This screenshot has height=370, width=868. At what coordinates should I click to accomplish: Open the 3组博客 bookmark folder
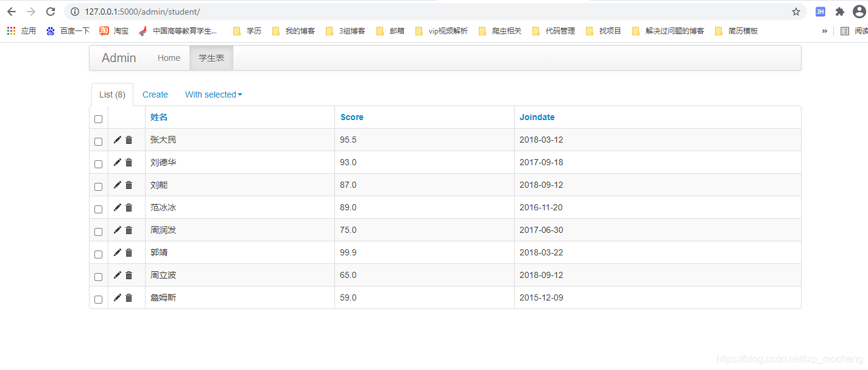coord(346,30)
